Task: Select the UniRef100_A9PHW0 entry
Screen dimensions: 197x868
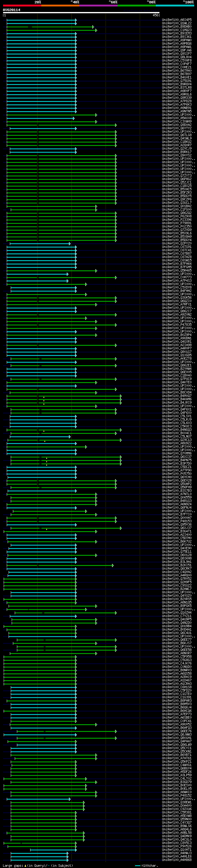Action: (177, 40)
